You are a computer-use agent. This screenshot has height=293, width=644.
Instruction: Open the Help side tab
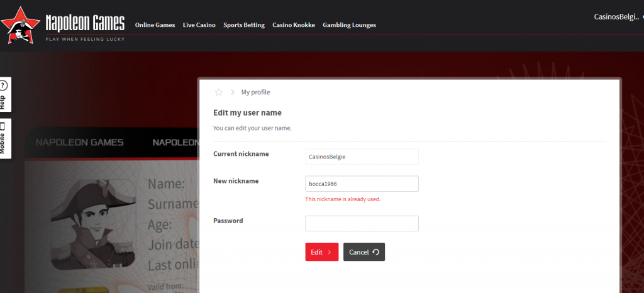click(4, 94)
